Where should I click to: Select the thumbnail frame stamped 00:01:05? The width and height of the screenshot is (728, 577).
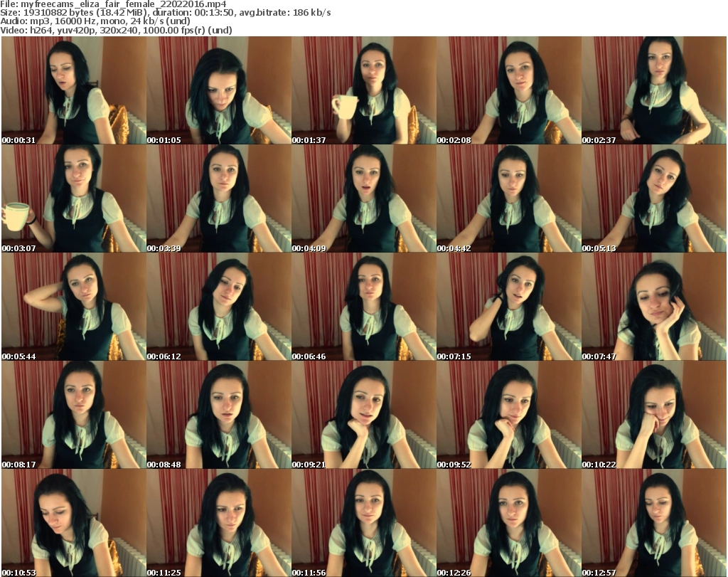[219, 90]
